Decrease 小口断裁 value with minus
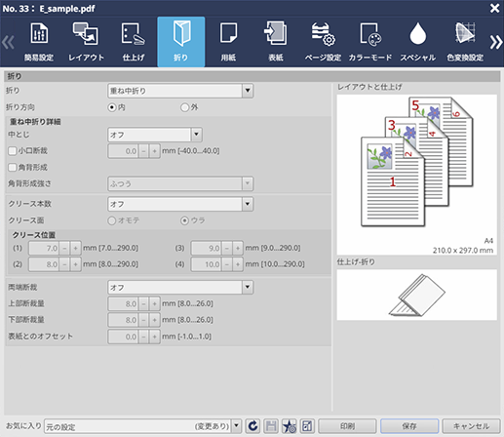This screenshot has height=437, width=504. (143, 151)
